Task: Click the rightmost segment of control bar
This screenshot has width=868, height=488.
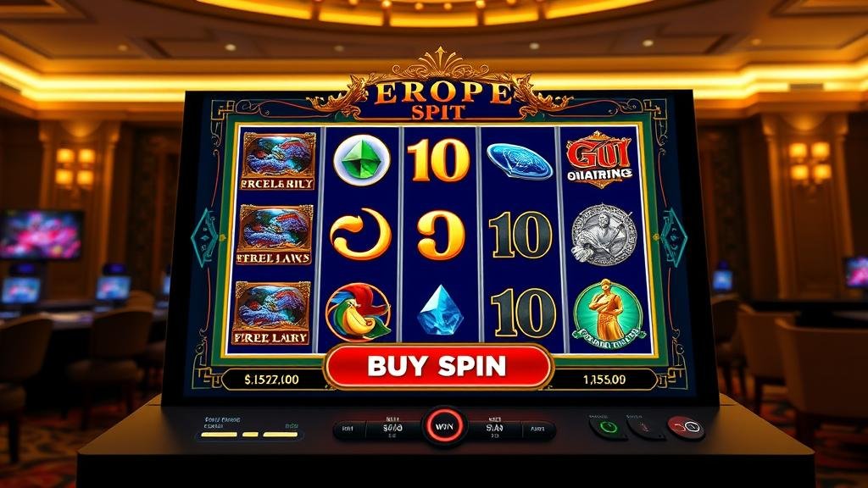Action: coord(537,429)
